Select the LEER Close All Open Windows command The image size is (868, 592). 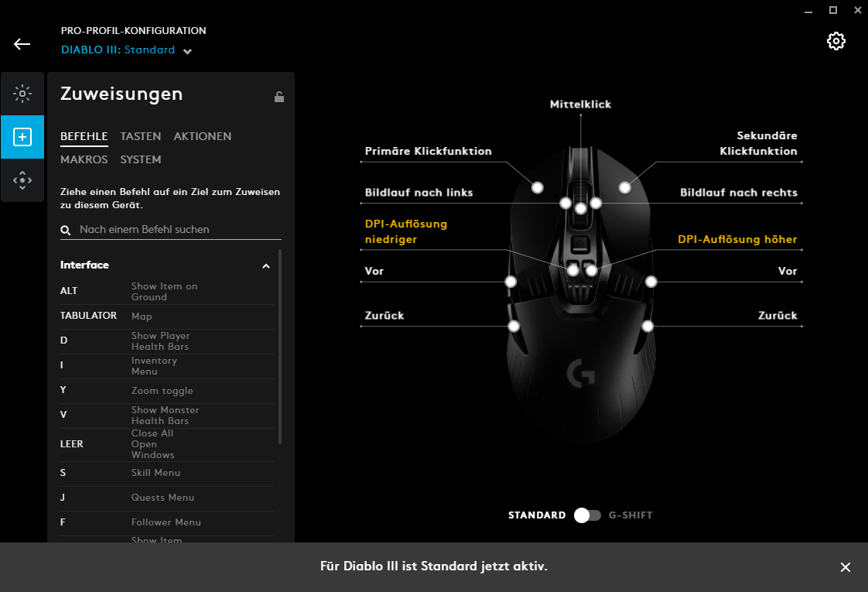pos(166,444)
